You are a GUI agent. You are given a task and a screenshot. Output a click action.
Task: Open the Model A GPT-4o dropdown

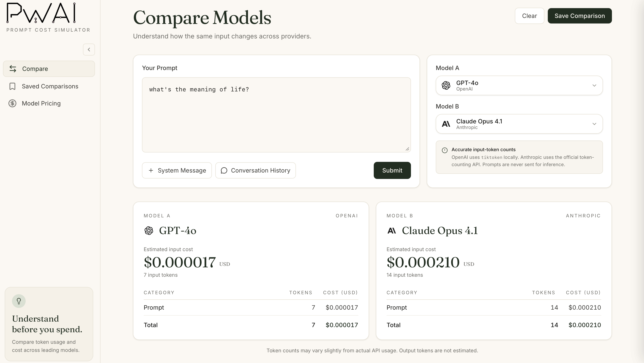click(x=519, y=85)
